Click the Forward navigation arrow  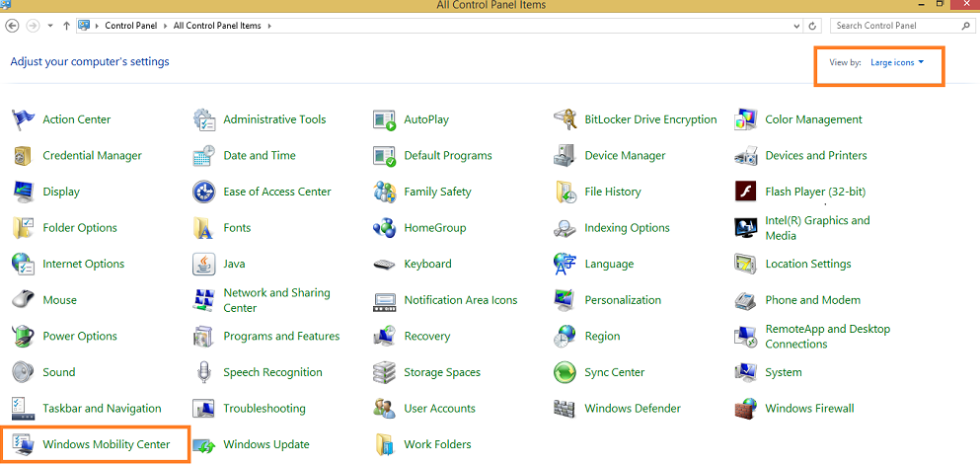tap(34, 26)
